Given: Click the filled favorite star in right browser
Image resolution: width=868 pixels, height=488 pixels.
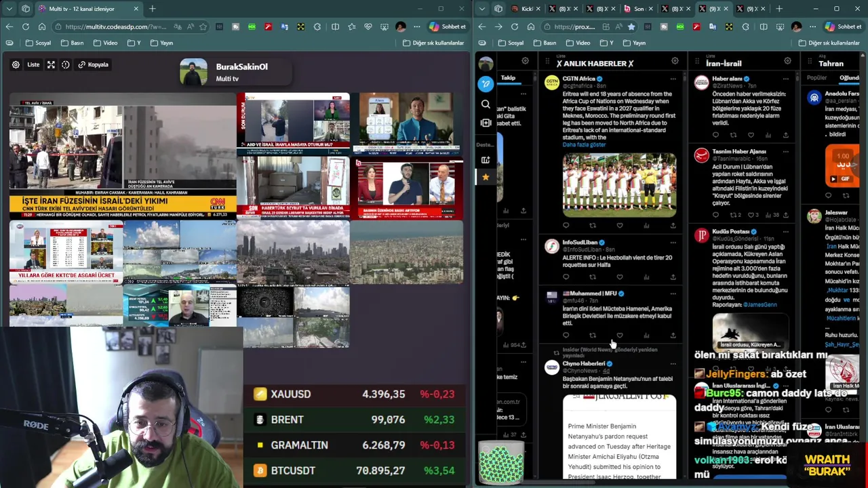Looking at the screenshot, I should coord(631,26).
